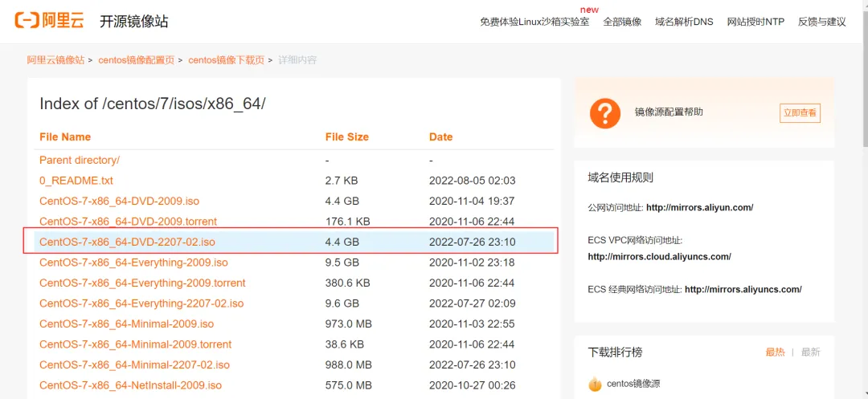Open 网站授时NTP navigation item
The width and height of the screenshot is (868, 399).
(755, 22)
